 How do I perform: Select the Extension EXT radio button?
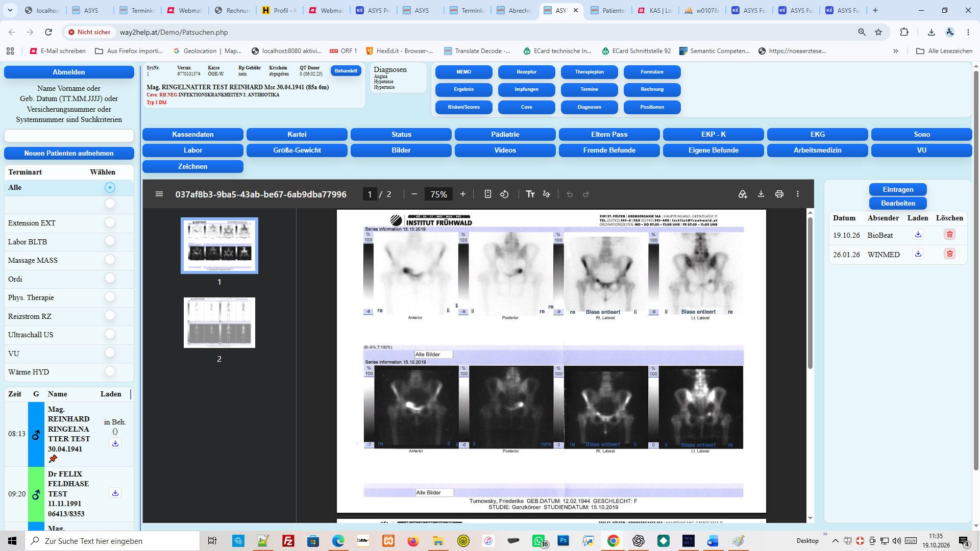click(110, 222)
